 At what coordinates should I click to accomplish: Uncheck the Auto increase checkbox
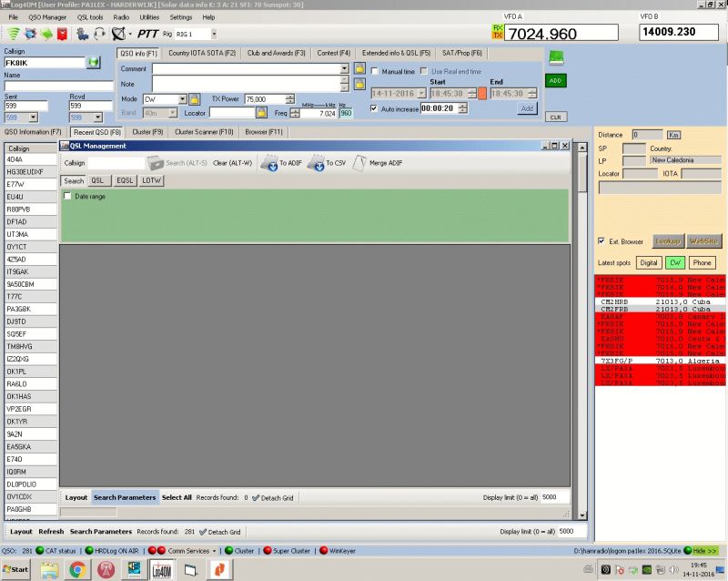click(x=374, y=108)
